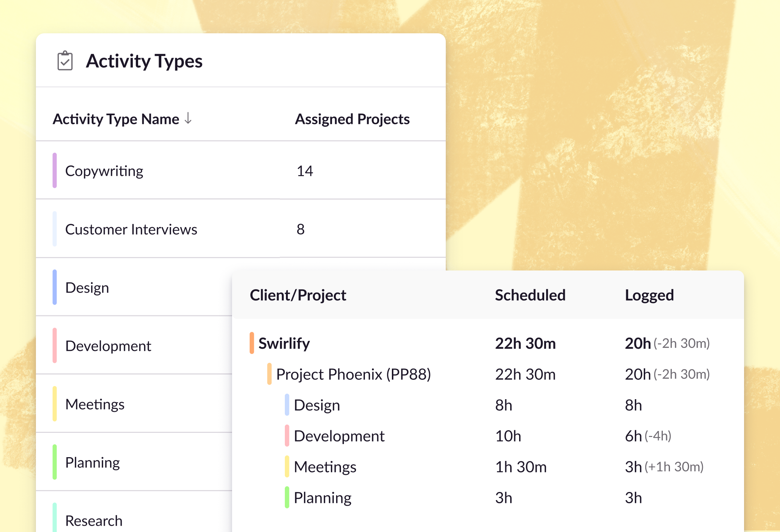The height and width of the screenshot is (532, 780).
Task: Click the Client/Project column header
Action: click(298, 295)
